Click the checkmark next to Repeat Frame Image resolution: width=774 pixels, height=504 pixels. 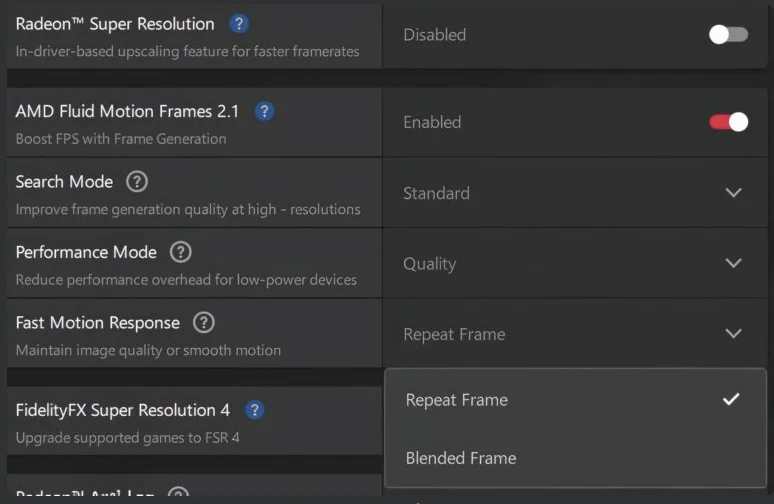[x=731, y=399]
